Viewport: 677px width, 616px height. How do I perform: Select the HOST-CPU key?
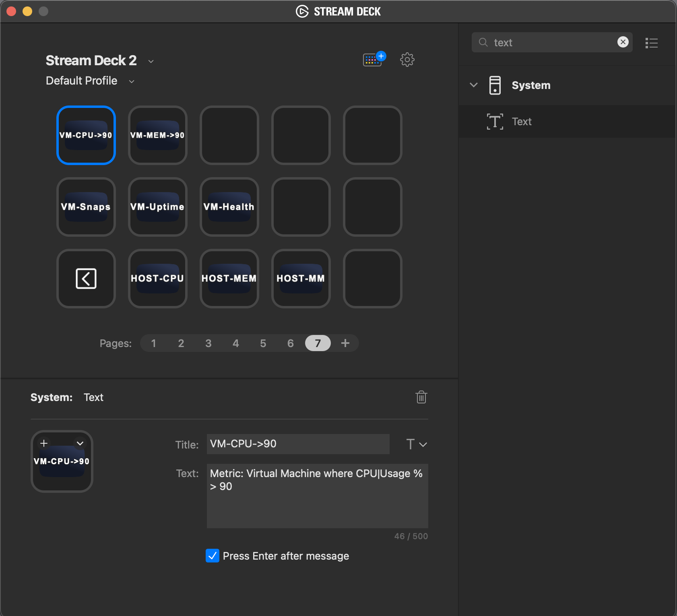pyautogui.click(x=158, y=279)
